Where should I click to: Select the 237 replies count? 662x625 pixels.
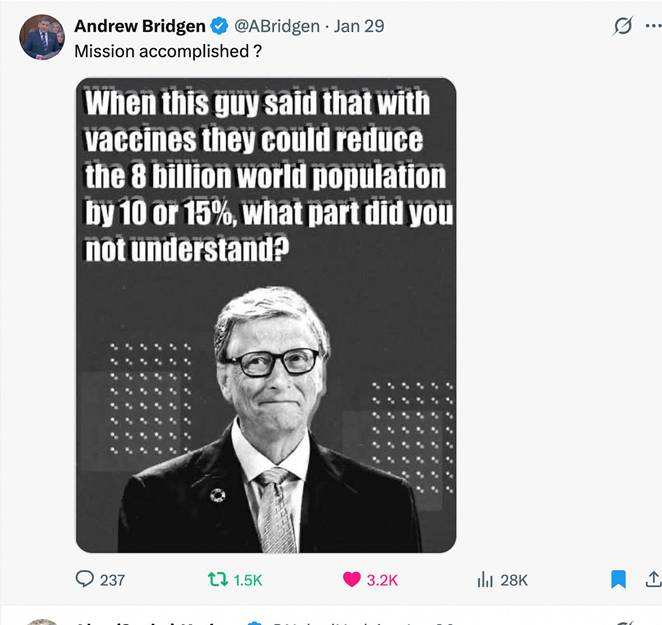click(112, 580)
